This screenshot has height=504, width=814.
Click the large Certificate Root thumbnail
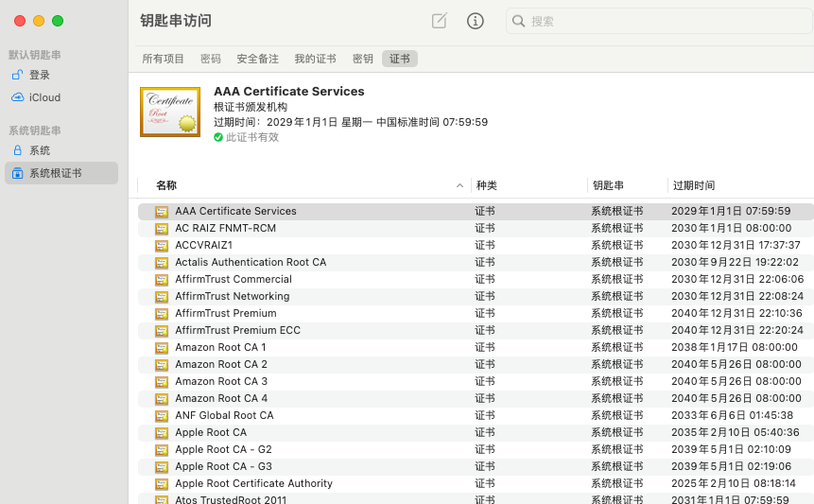170,113
